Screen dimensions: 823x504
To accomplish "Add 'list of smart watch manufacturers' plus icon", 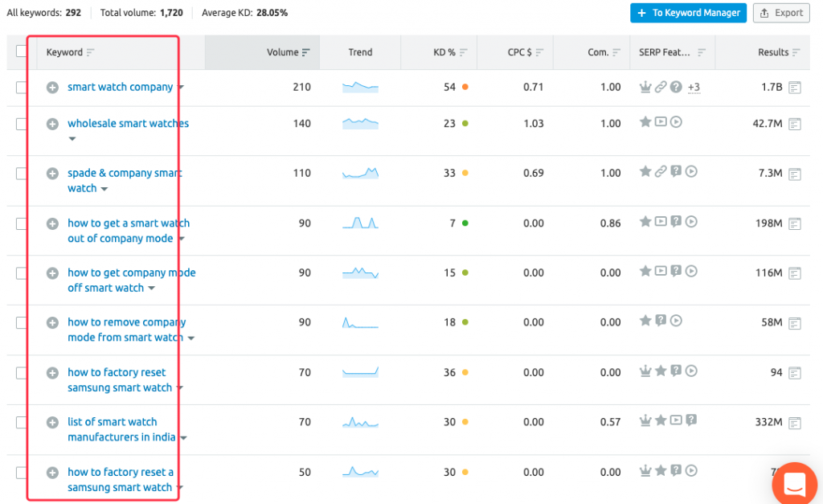I will pyautogui.click(x=52, y=422).
